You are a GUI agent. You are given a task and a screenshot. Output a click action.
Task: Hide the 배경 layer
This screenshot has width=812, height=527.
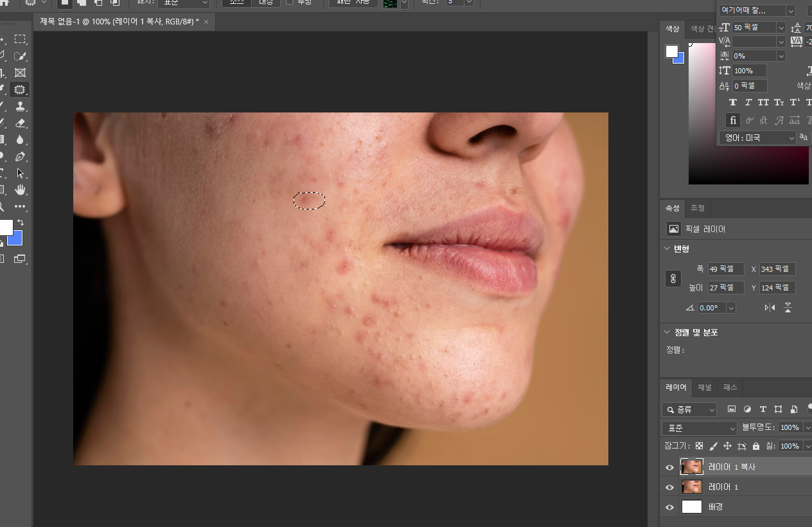coord(669,507)
